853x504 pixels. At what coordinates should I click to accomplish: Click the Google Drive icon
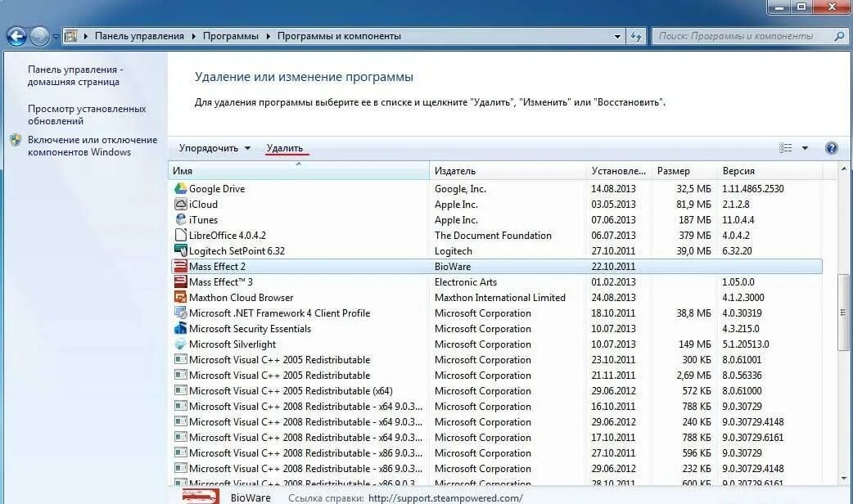(x=181, y=188)
